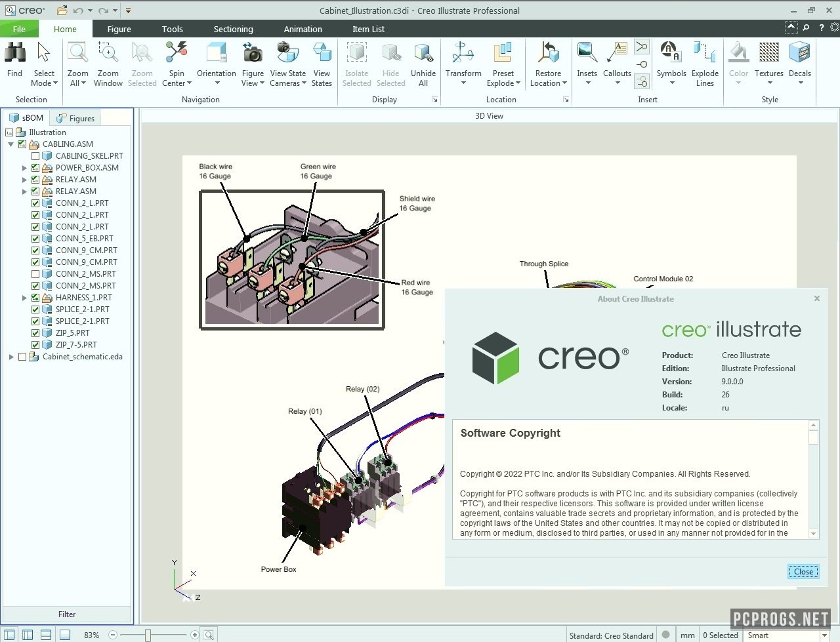Click the Find binoculars icon

click(15, 53)
